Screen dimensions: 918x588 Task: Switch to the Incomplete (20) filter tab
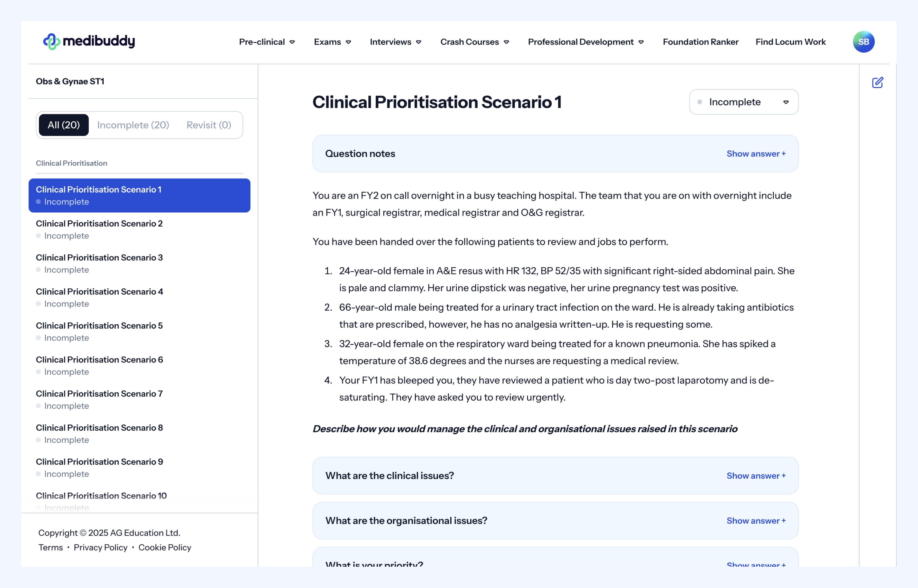(x=133, y=125)
